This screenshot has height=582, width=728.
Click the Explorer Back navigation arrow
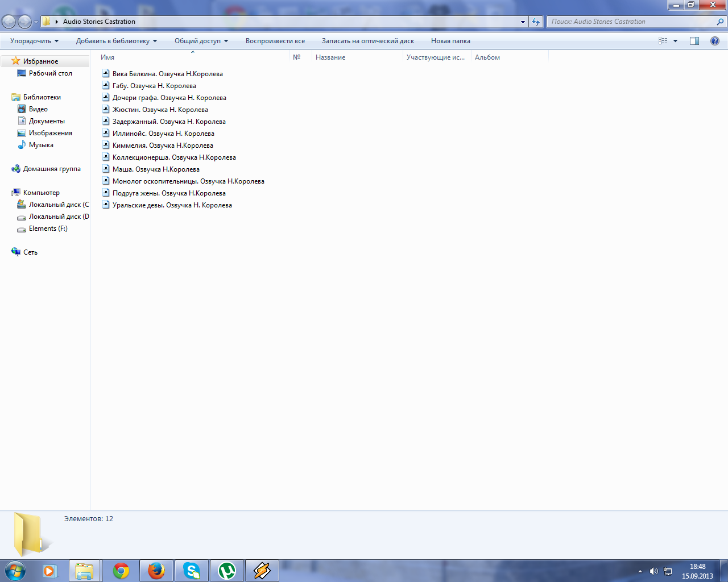tap(9, 22)
